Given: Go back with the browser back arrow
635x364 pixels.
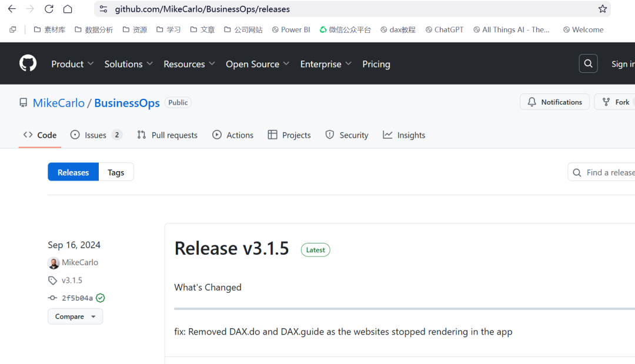Looking at the screenshot, I should [x=12, y=9].
